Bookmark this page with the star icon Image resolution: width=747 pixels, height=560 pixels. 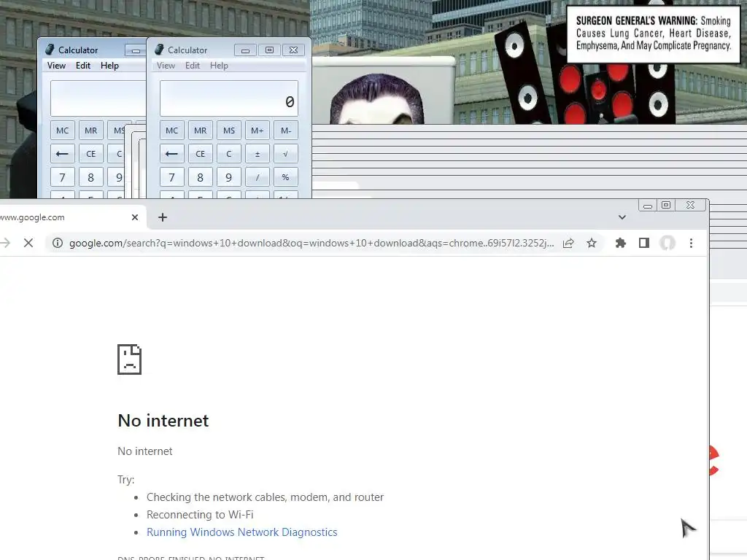pyautogui.click(x=591, y=244)
